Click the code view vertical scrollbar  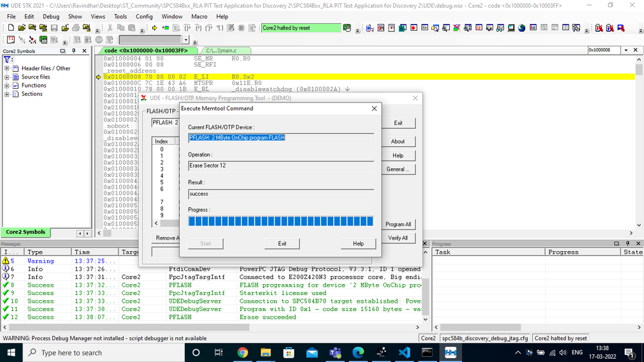tap(639, 142)
